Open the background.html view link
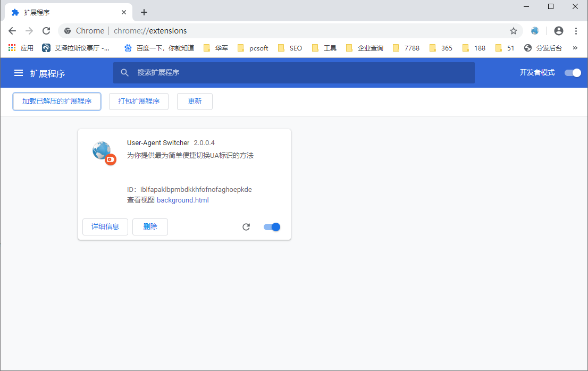Screen dimensions: 588x371 pos(183,200)
